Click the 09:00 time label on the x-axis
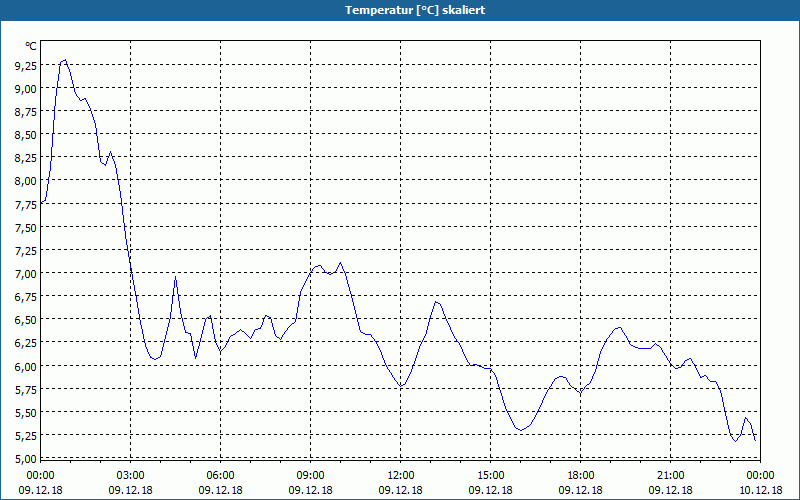 click(311, 476)
